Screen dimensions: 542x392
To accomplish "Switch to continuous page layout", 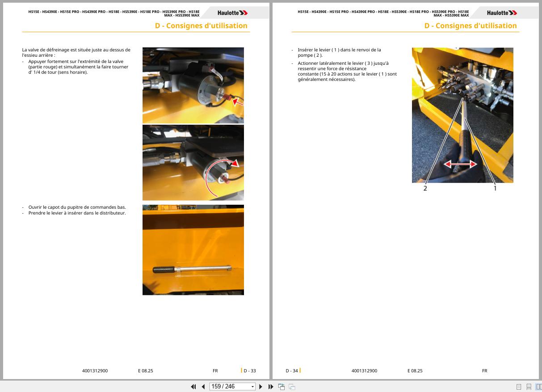I will click(529, 387).
